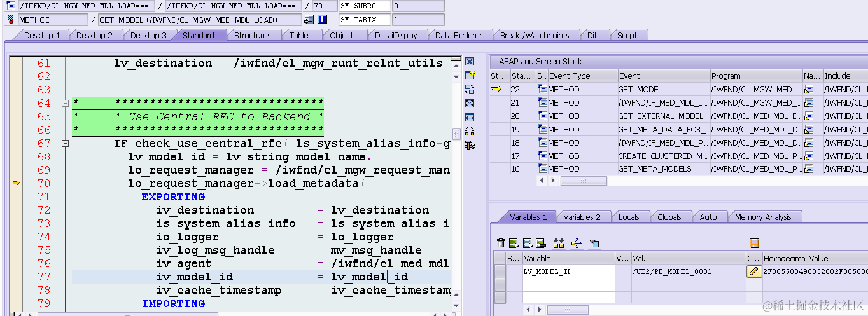The height and width of the screenshot is (316, 868).
Task: Click the SY-TABIX value field
Action: click(417, 20)
